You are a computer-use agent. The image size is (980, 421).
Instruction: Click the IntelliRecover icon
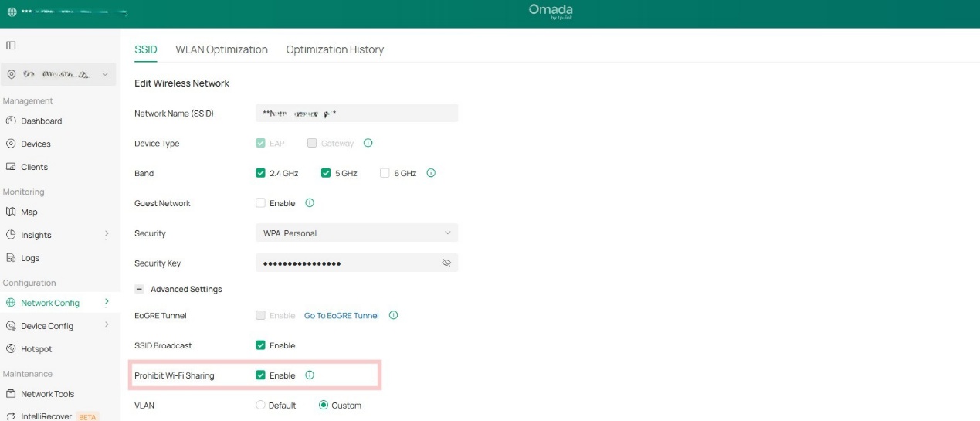click(11, 416)
